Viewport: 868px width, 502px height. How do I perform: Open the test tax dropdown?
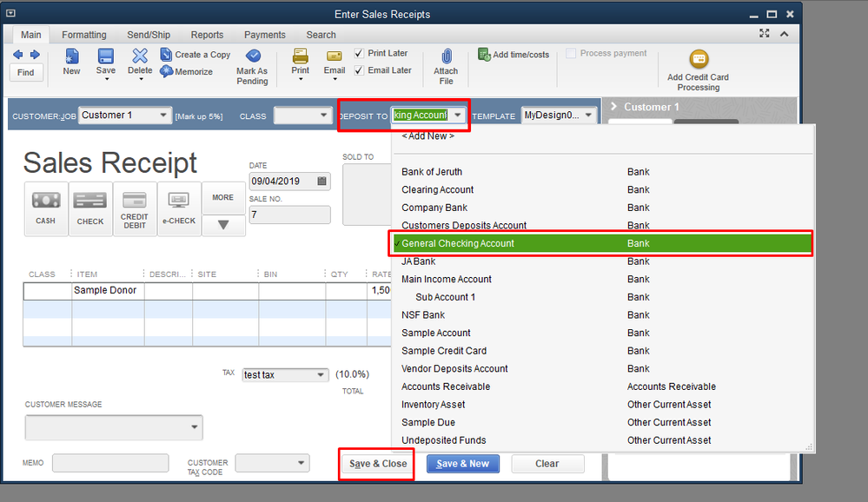coord(321,374)
